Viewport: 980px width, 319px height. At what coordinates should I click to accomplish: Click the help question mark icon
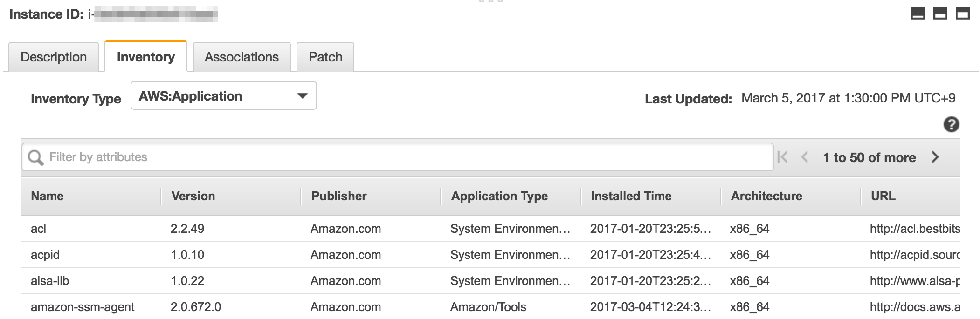point(951,125)
